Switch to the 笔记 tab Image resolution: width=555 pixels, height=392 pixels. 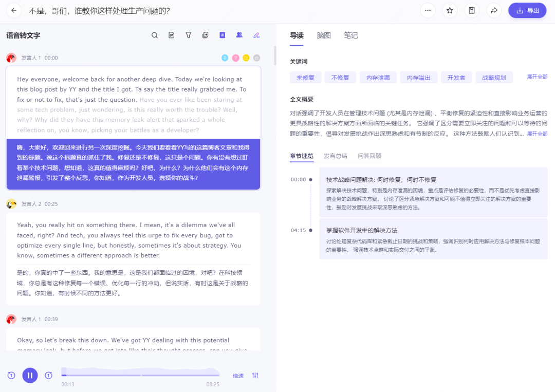pyautogui.click(x=351, y=35)
